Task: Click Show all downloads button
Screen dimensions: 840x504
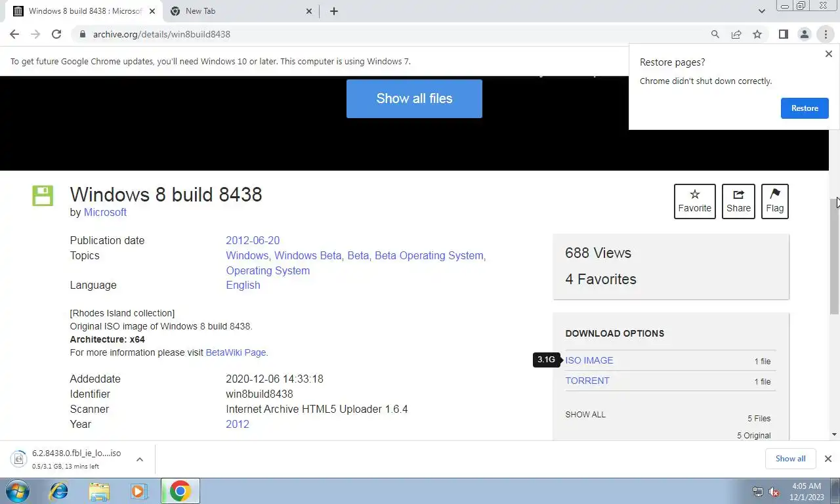Action: point(790,459)
